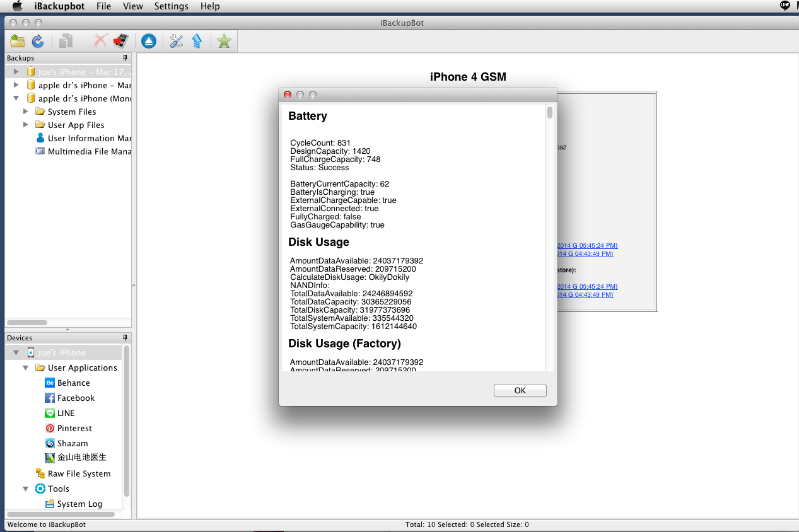Expand the System Files node
The width and height of the screenshot is (799, 532).
[x=26, y=112]
